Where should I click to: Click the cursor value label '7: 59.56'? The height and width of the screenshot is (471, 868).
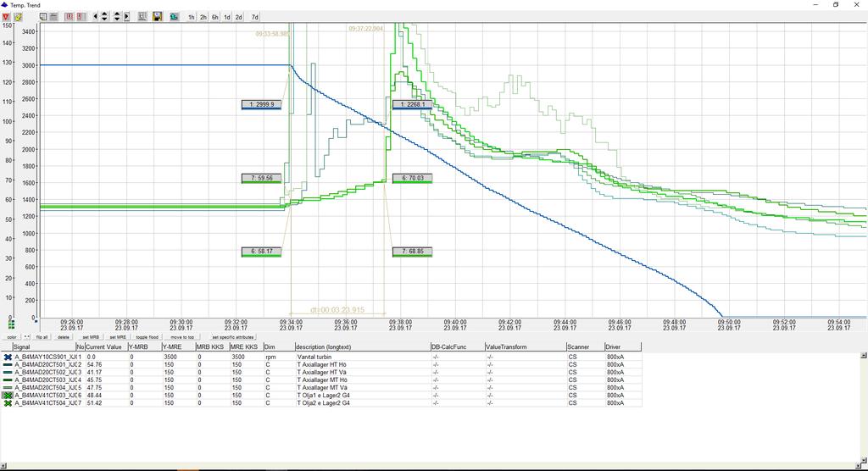pyautogui.click(x=261, y=178)
